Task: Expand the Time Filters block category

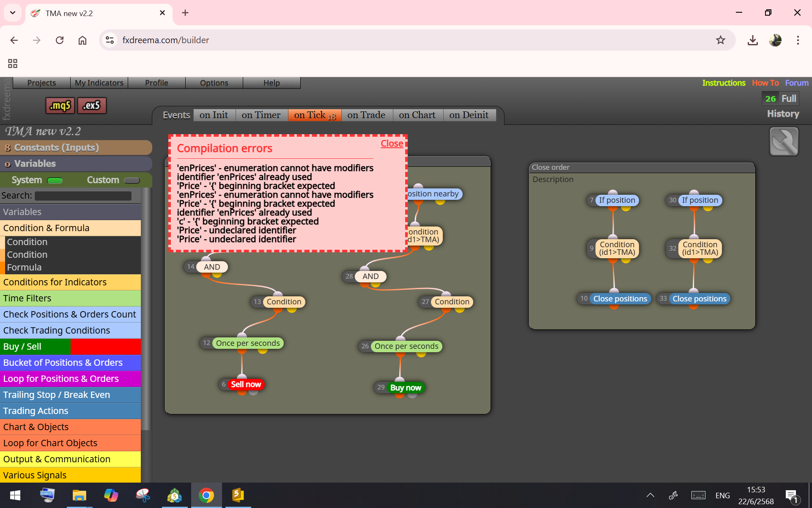Action: [70, 298]
